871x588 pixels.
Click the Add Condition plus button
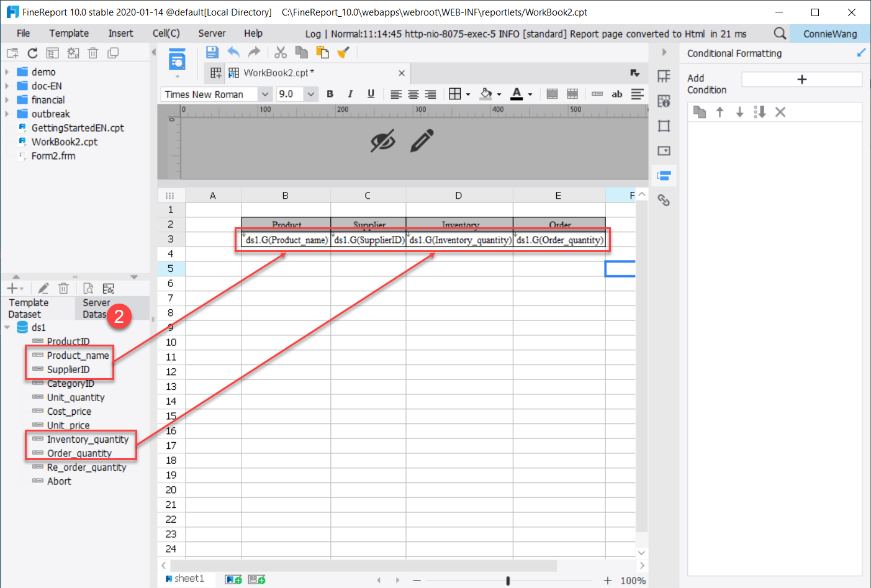click(801, 79)
